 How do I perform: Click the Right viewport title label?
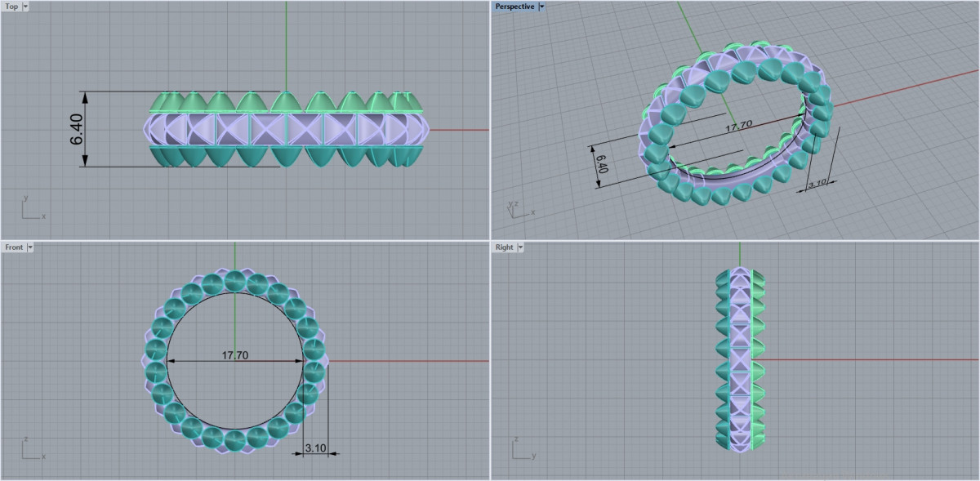coord(504,247)
